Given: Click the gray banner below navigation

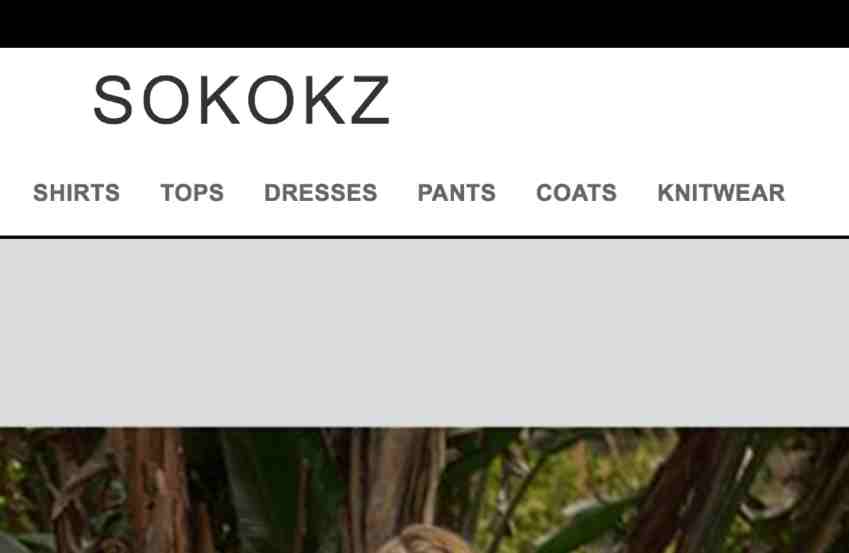Looking at the screenshot, I should 424,333.
